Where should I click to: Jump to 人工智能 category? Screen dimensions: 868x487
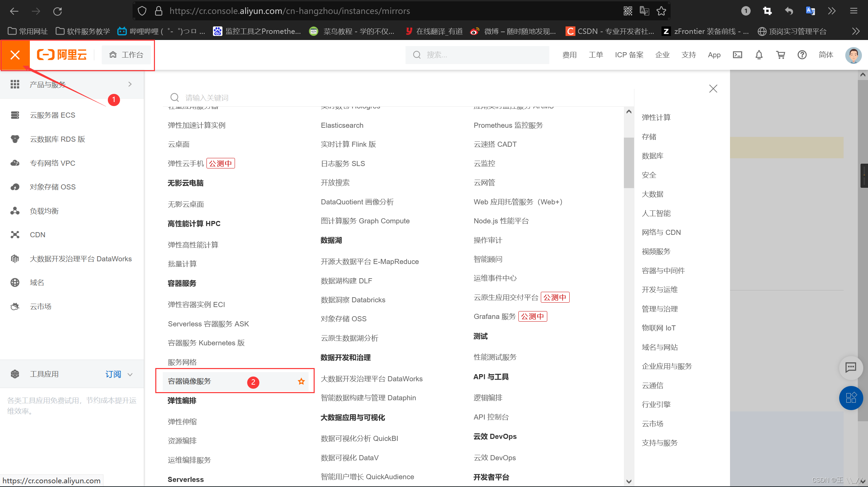[x=656, y=214]
